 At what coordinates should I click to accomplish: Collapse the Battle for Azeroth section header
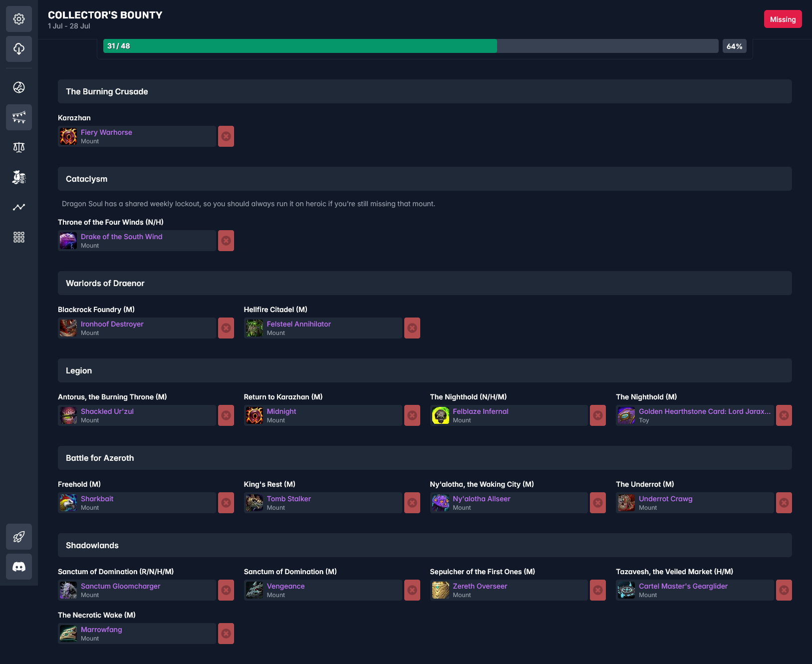coord(425,458)
